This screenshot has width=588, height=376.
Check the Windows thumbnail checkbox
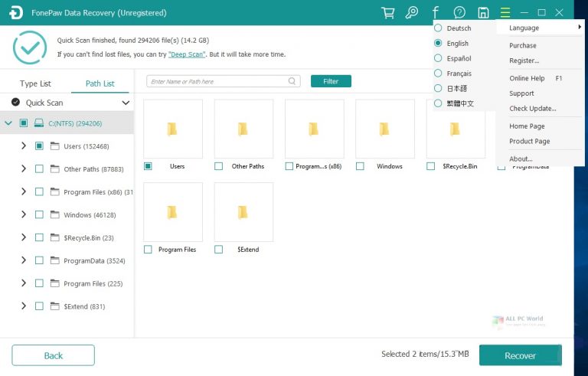(x=360, y=166)
